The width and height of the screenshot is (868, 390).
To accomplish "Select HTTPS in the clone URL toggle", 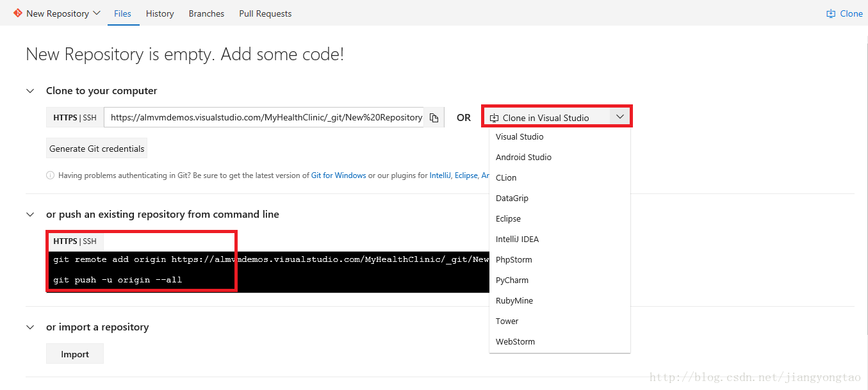I will point(65,118).
